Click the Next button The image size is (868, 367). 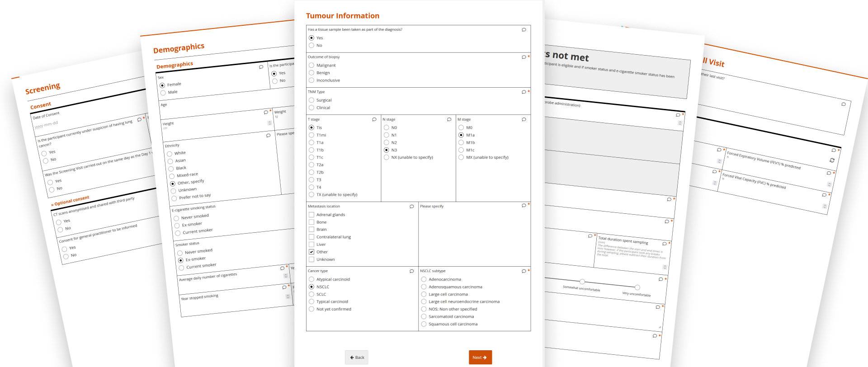point(480,358)
